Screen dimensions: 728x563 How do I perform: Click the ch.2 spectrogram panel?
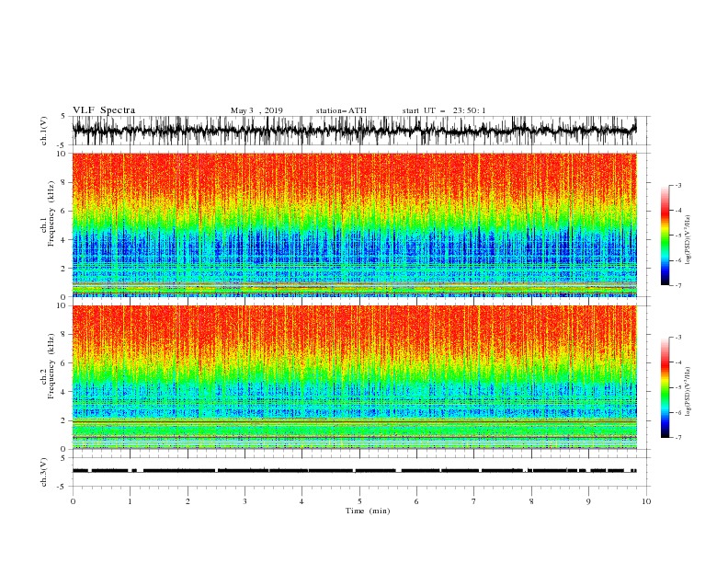point(354,377)
